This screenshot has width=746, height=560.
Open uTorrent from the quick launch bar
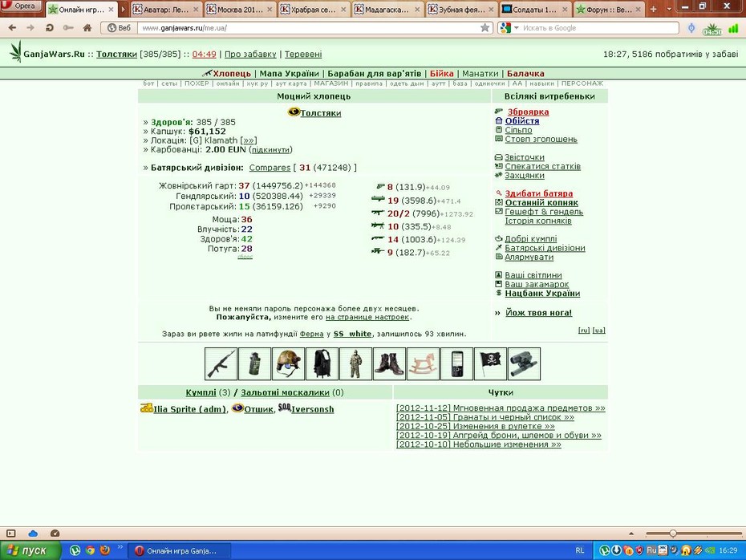pos(75,550)
